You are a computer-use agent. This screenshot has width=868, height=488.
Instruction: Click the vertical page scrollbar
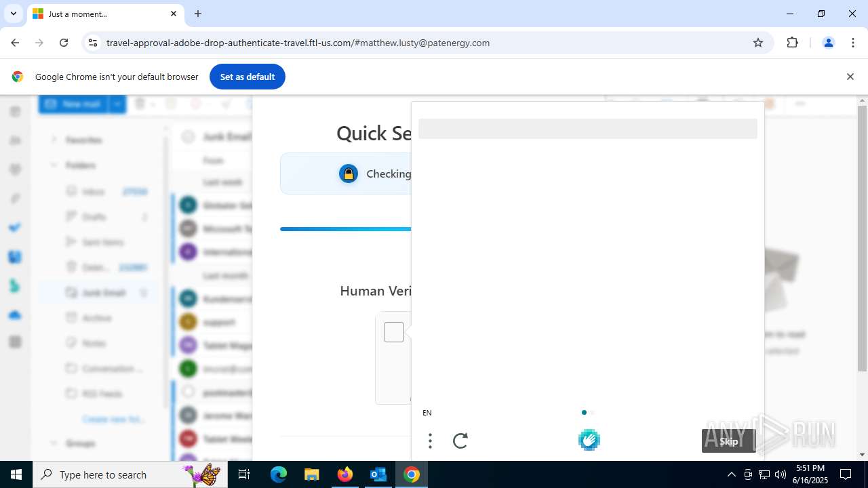tap(862, 239)
